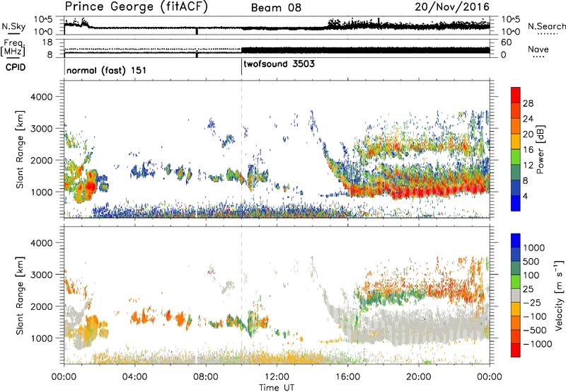
Task: Select the "N.Sky" legend label
Action: pos(13,26)
